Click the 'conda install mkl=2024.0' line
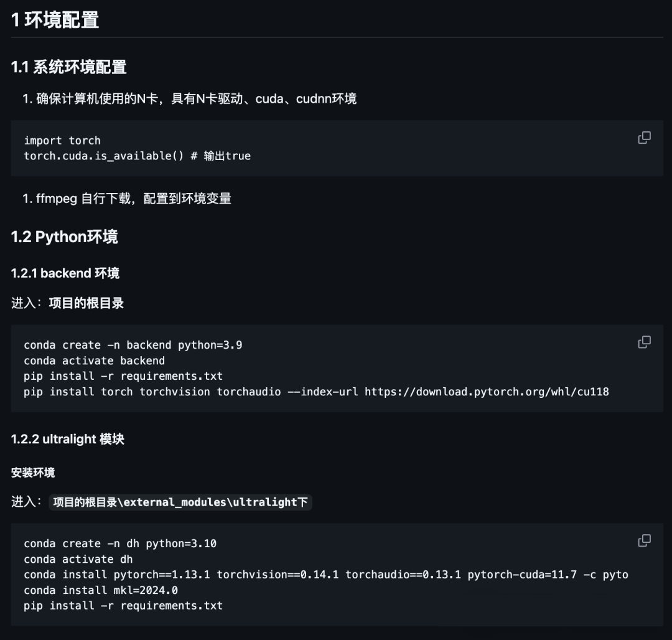Image resolution: width=672 pixels, height=640 pixels. (101, 590)
